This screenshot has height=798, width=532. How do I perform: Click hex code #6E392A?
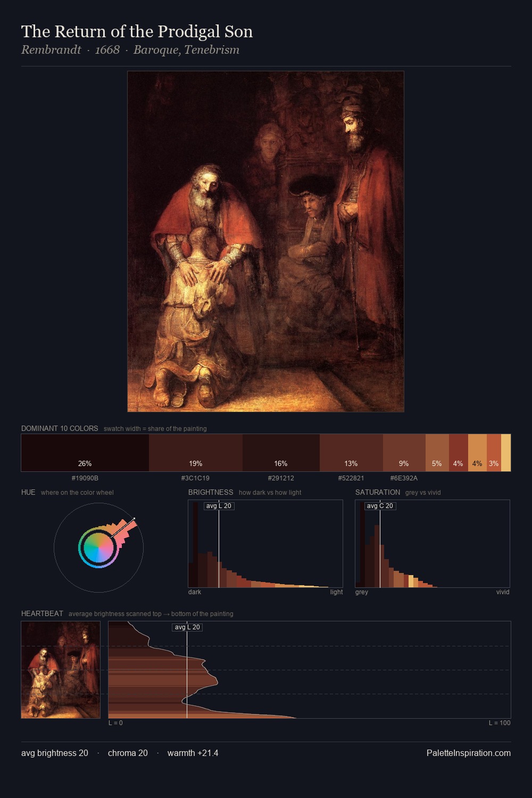pos(404,478)
